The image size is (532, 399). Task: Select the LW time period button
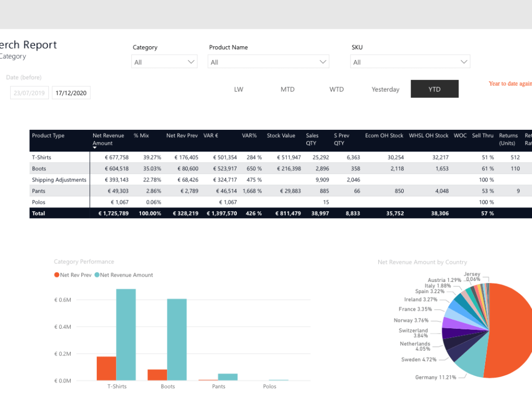(x=238, y=89)
